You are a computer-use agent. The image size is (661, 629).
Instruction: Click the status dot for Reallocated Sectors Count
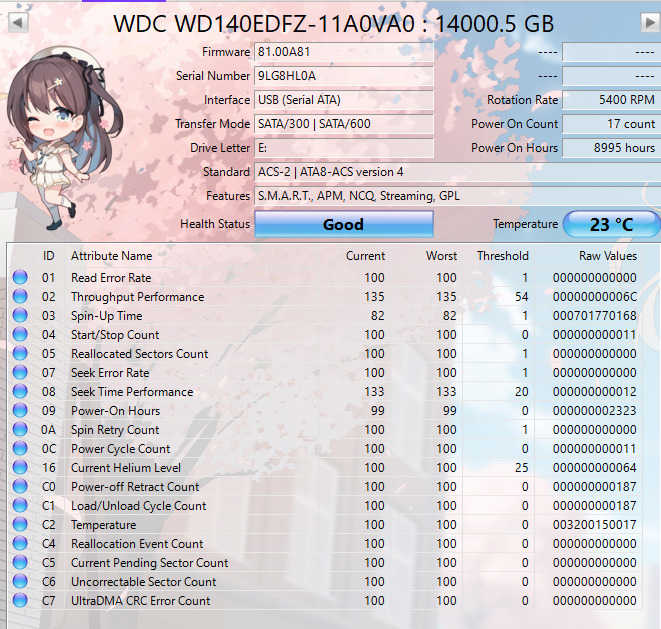point(20,353)
